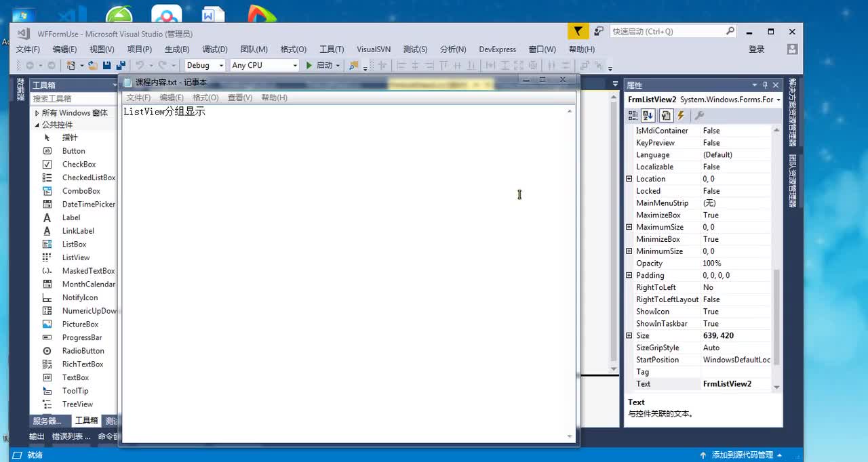
Task: Click the 登录 sign-in link
Action: click(x=756, y=49)
